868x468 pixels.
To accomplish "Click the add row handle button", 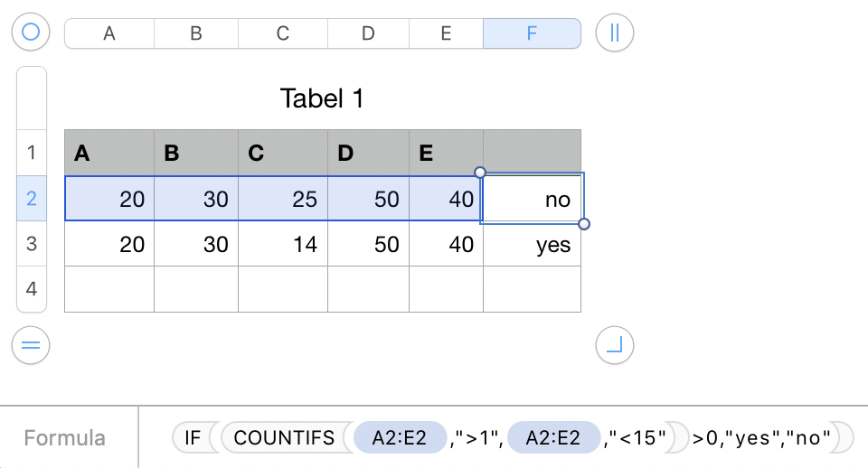I will pos(31,344).
